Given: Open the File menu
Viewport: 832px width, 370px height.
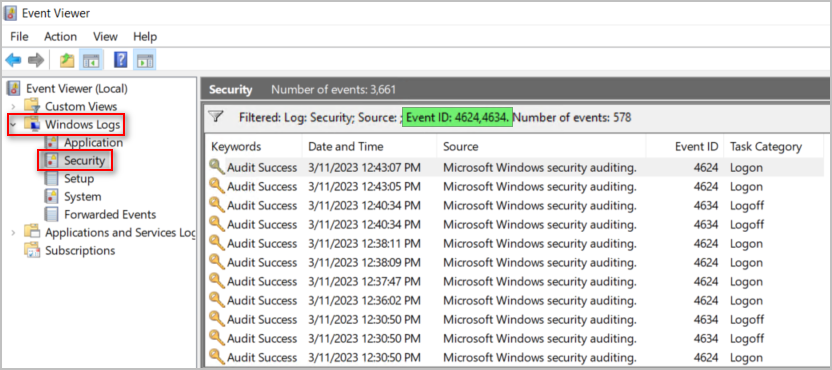Looking at the screenshot, I should click(x=20, y=37).
